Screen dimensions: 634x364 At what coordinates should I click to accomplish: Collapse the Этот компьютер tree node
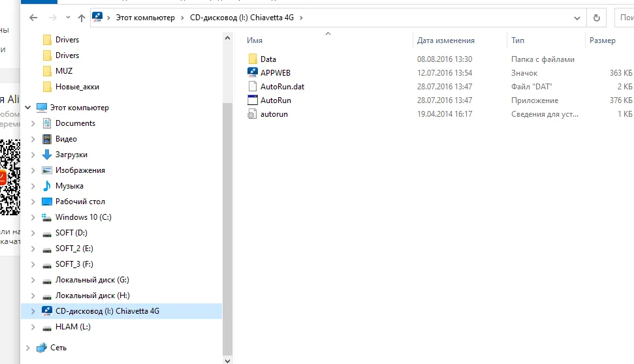28,108
